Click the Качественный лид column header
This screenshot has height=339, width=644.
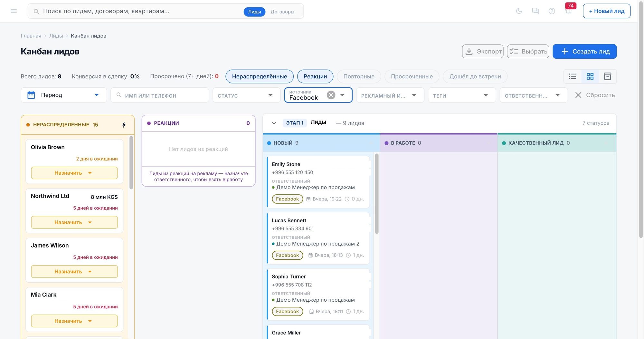point(556,143)
